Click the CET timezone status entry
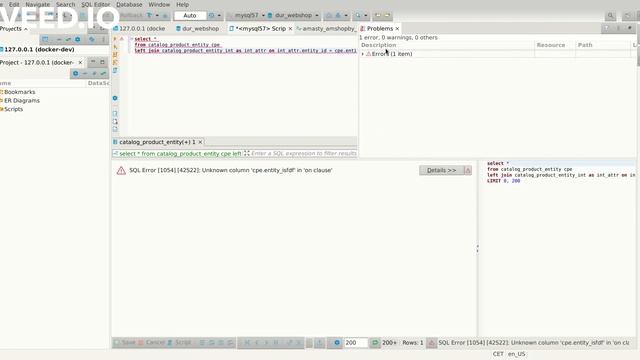The width and height of the screenshot is (640, 360). click(x=498, y=354)
